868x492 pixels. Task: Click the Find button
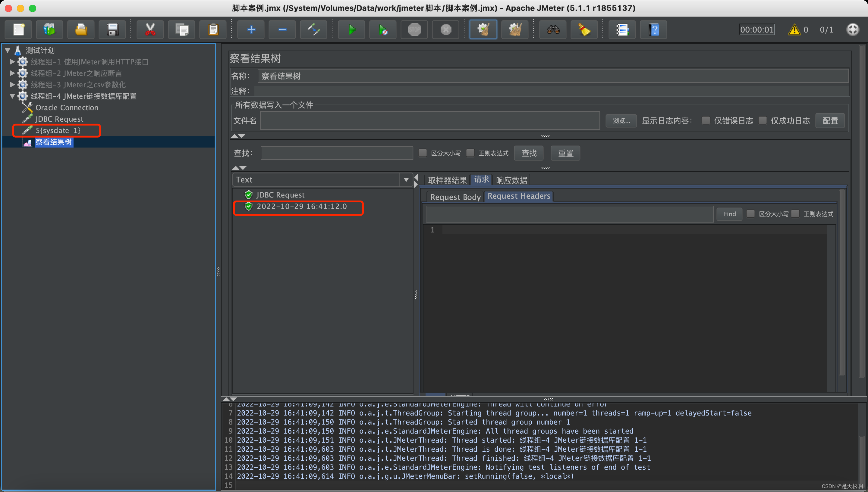(730, 214)
